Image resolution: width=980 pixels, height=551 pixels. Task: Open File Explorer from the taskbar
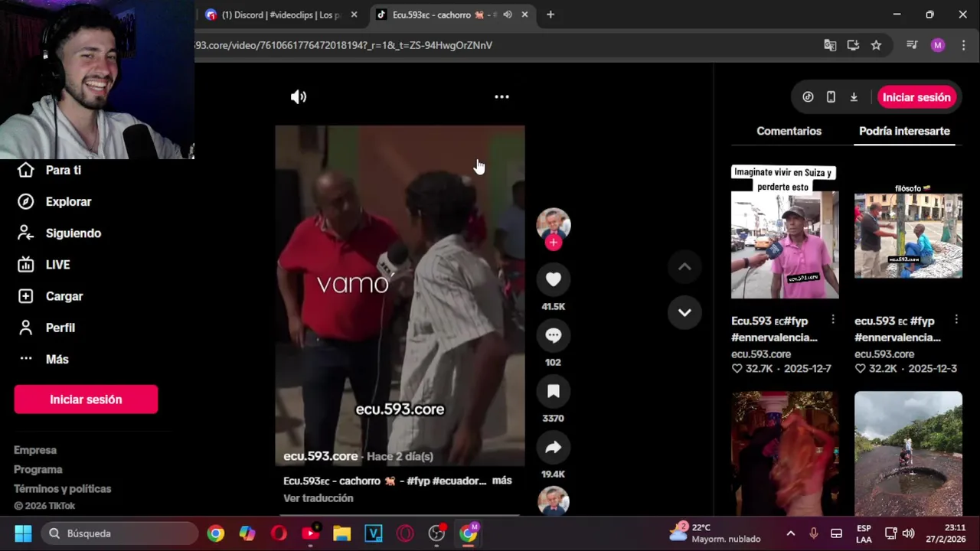coord(341,533)
